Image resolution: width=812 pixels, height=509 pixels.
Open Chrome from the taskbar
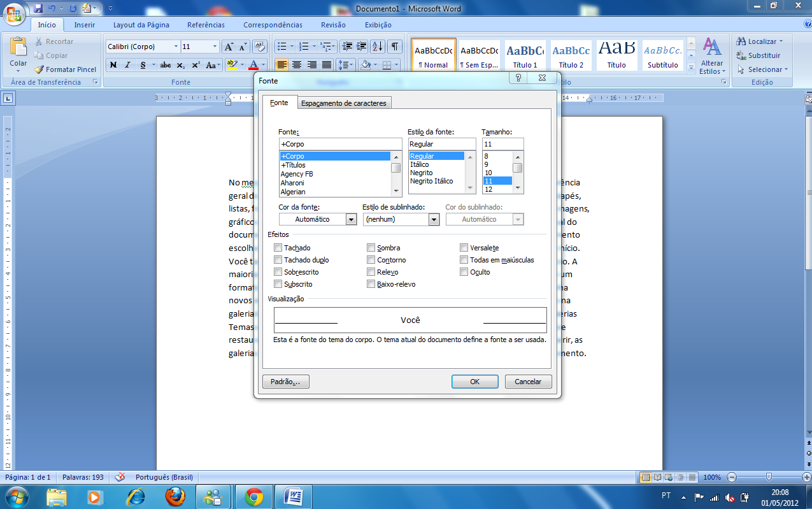click(x=254, y=496)
